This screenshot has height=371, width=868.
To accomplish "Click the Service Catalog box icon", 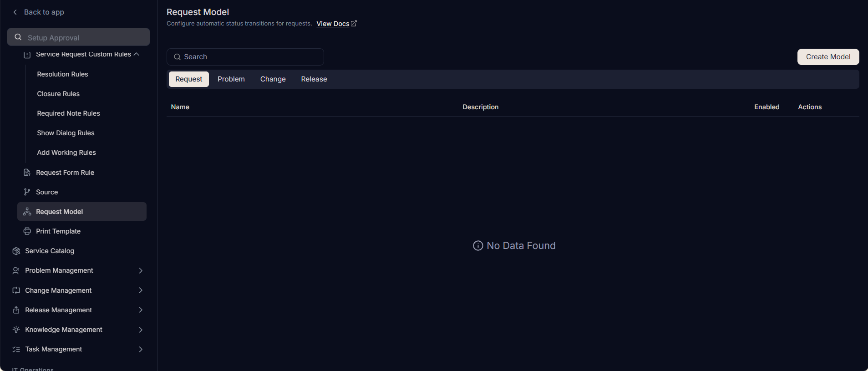I will (16, 251).
